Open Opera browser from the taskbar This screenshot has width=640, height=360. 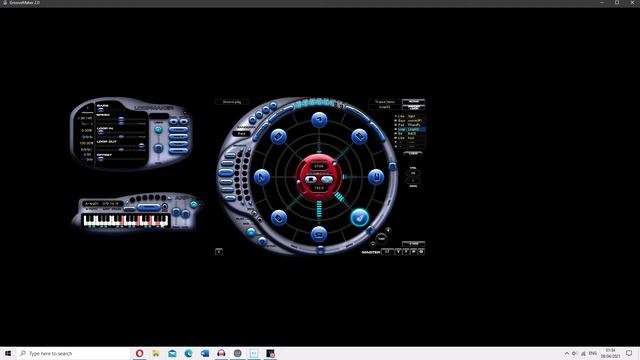click(139, 353)
